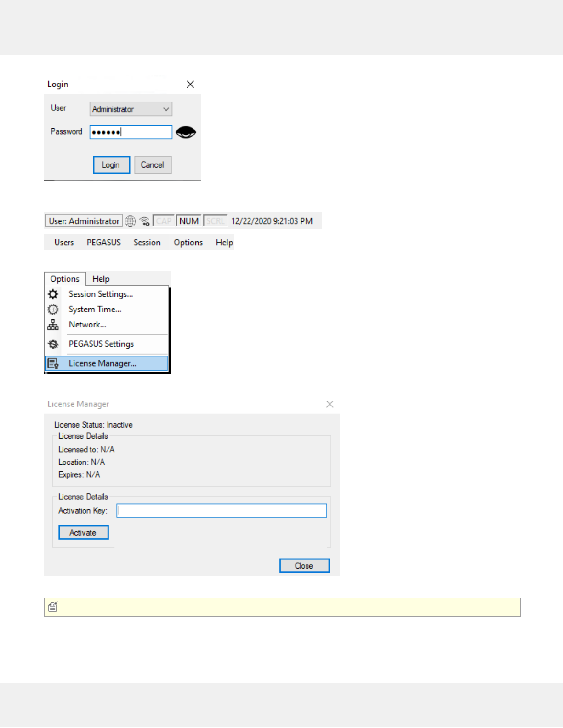Viewport: 563px width, 728px height.
Task: Click into the Password input field
Action: pyautogui.click(x=131, y=132)
